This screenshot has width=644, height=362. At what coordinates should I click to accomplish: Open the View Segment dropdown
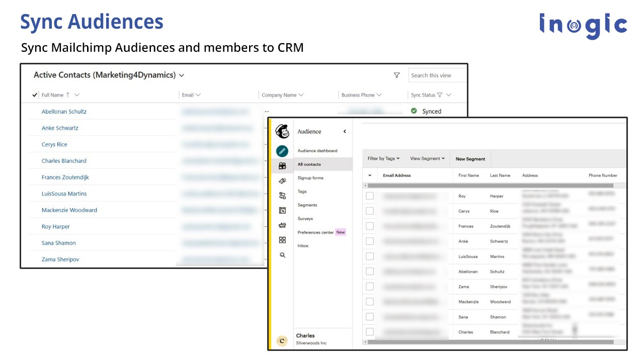(x=427, y=158)
